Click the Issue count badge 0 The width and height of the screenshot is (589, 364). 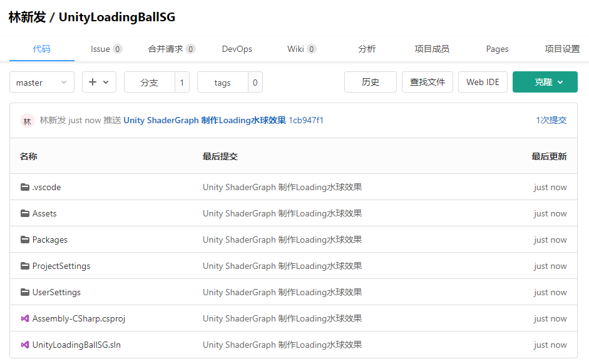[118, 49]
